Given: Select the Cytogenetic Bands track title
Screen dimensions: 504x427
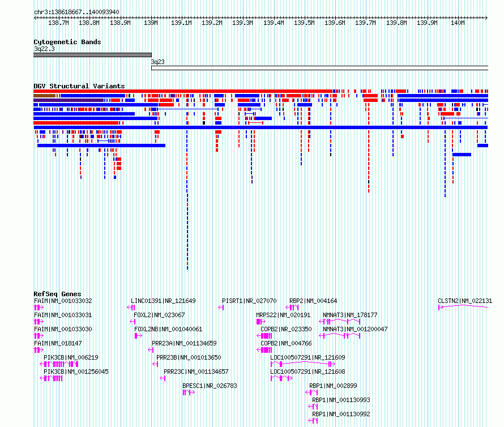Looking at the screenshot, I should pyautogui.click(x=67, y=42).
